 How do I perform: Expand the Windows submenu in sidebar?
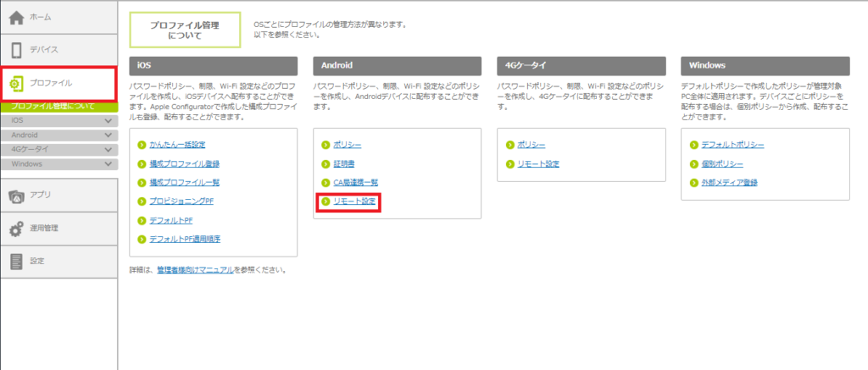[x=108, y=163]
